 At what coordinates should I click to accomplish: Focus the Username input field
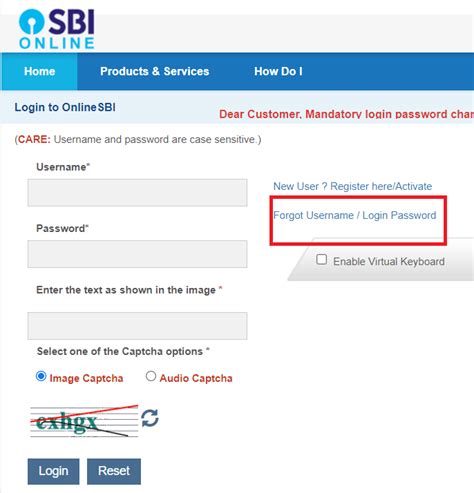pos(137,193)
